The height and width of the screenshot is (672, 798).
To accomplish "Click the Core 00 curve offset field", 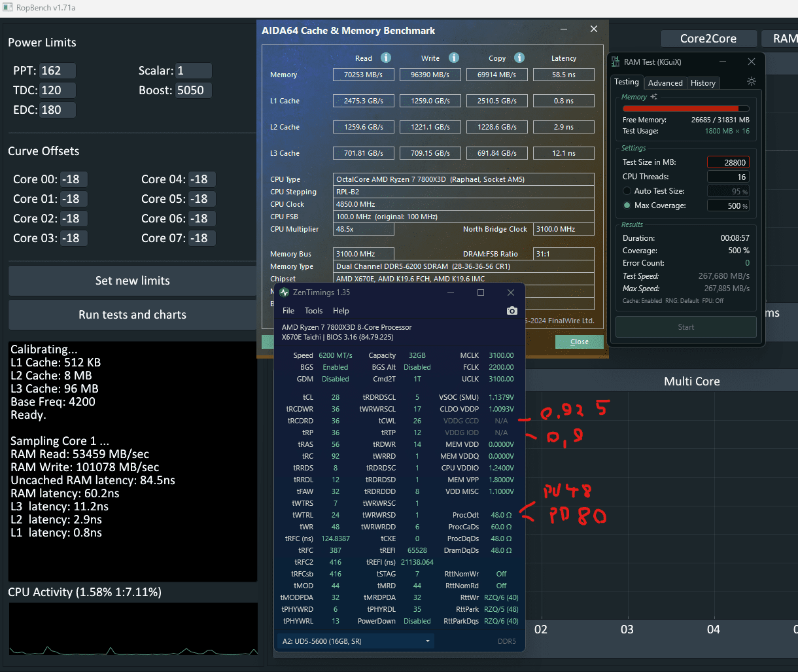I will pyautogui.click(x=74, y=179).
